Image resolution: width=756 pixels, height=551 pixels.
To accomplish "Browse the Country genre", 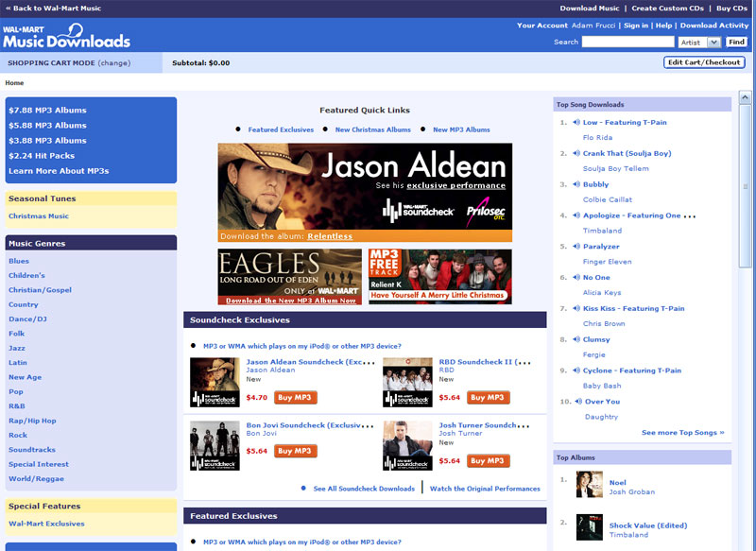I will (23, 304).
